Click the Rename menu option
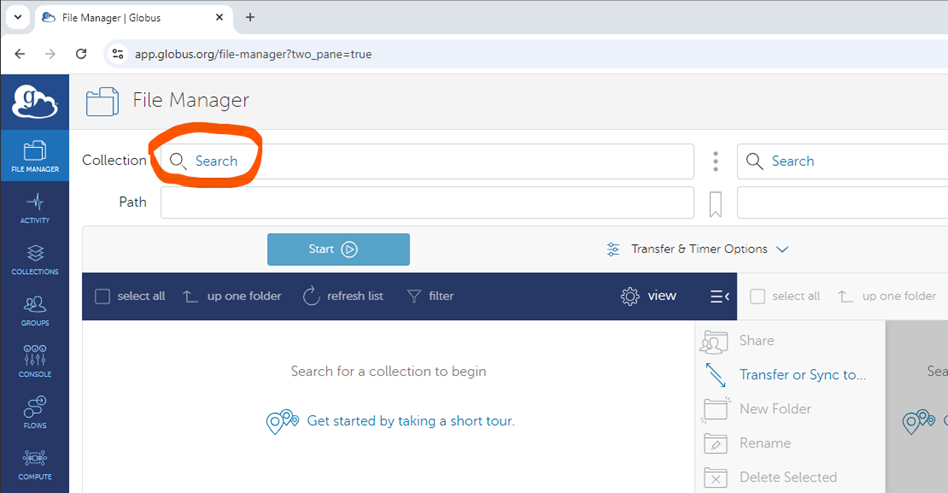948x493 pixels. [x=747, y=443]
